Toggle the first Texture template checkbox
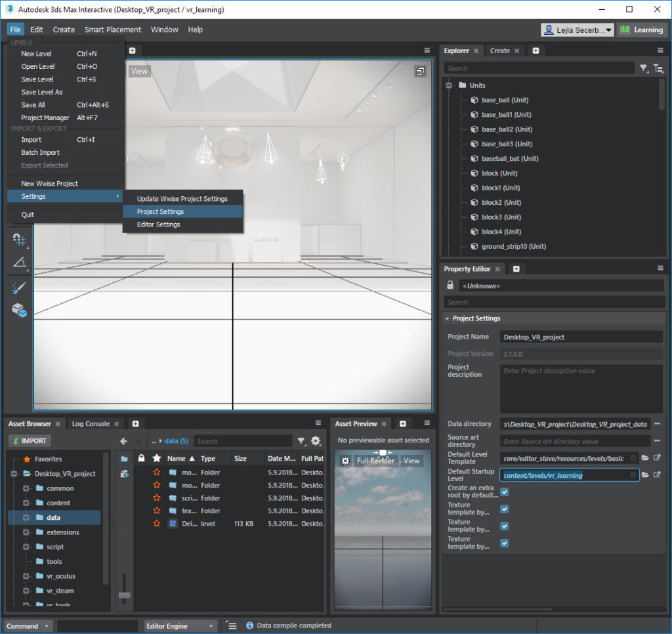The image size is (672, 634). pyautogui.click(x=505, y=509)
